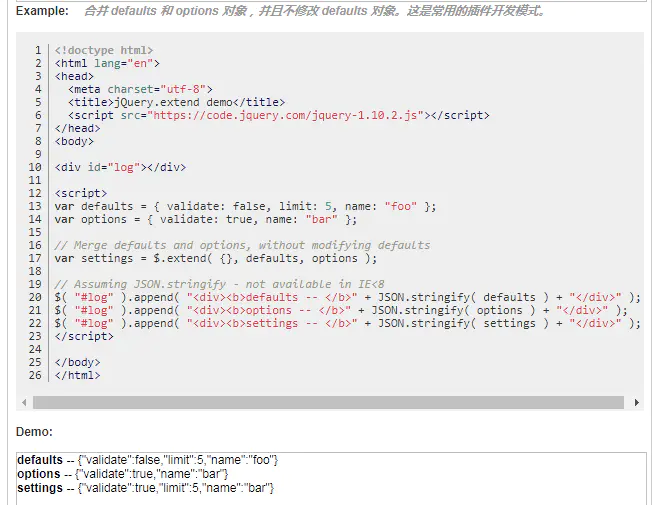Screen dimensions: 655x505
Task: Click the 'Assuming JSON.stringify' comment line
Action: point(219,284)
